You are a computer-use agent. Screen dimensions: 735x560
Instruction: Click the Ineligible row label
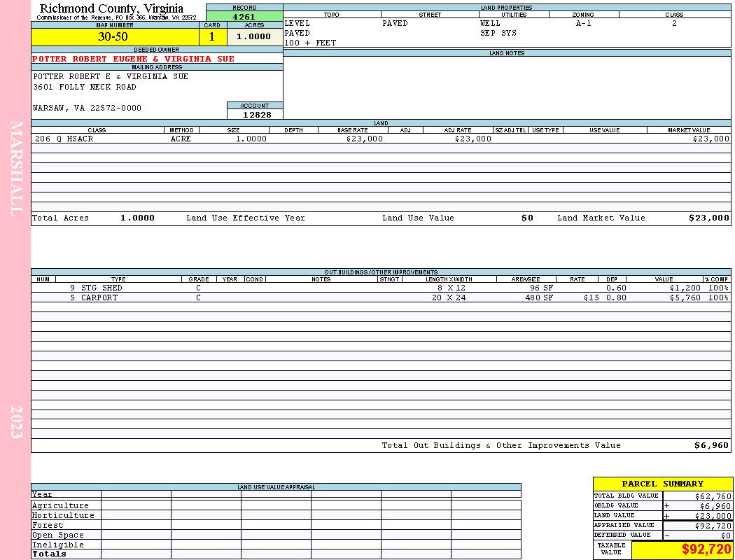(57, 545)
